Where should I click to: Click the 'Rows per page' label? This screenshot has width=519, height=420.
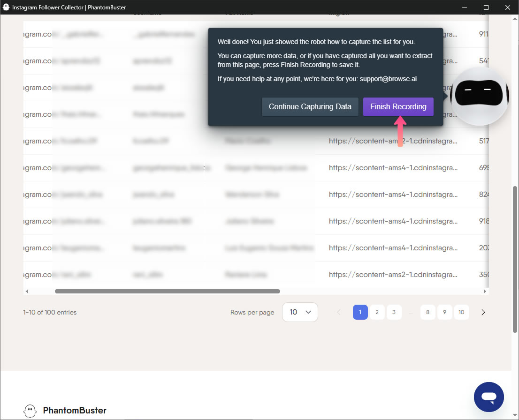[252, 313]
